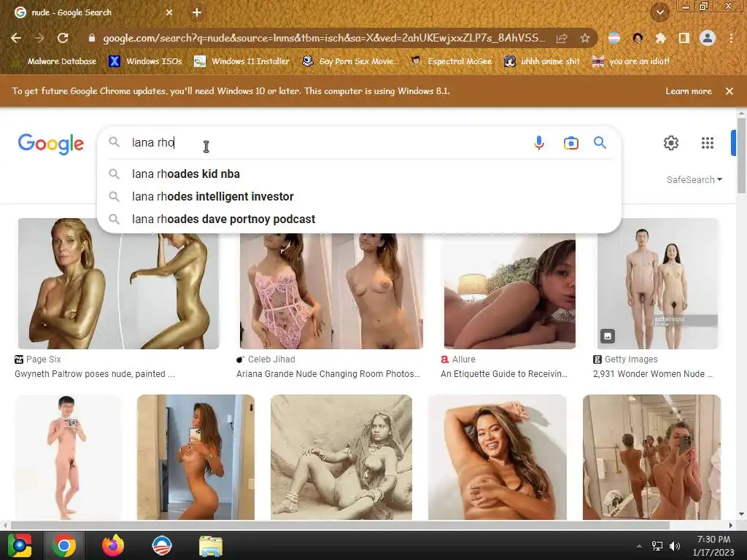Open the avatar face extension icon
The height and width of the screenshot is (560, 747).
point(638,38)
